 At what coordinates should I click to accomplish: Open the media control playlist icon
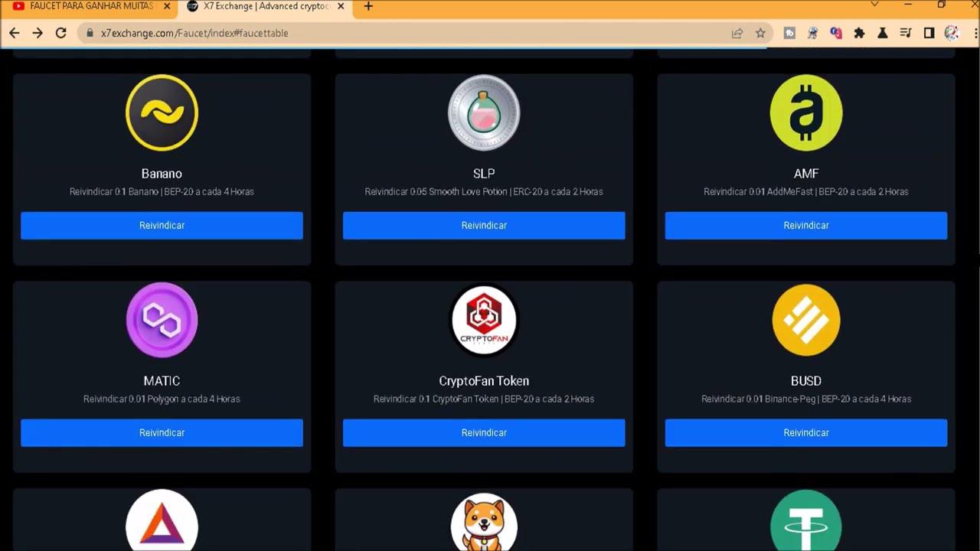[x=906, y=33]
